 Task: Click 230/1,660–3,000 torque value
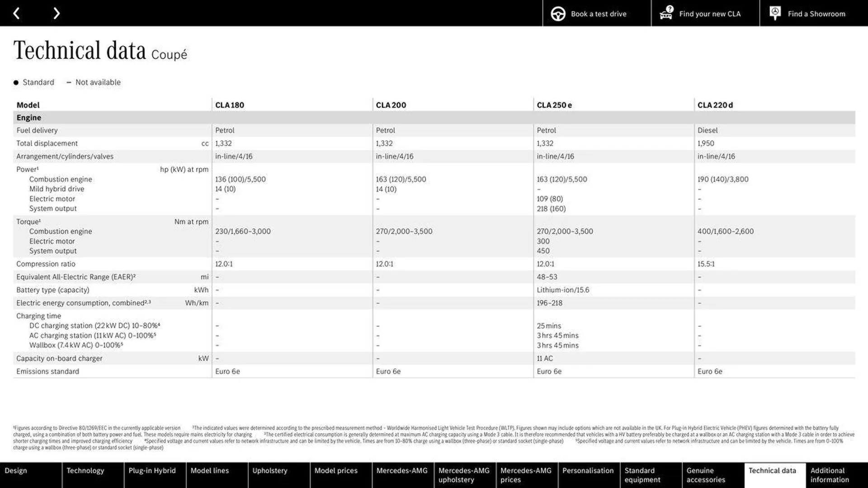[243, 231]
